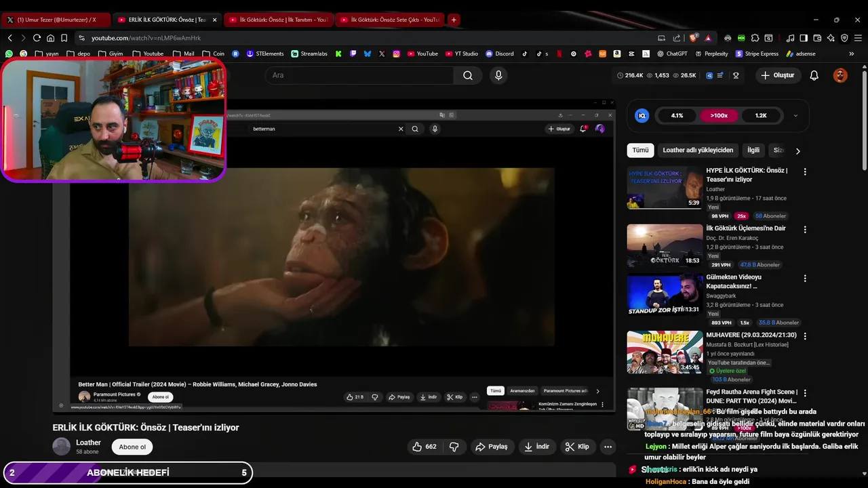Image resolution: width=868 pixels, height=488 pixels.
Task: Toggle the browser sidebar panel icon
Action: [804, 38]
